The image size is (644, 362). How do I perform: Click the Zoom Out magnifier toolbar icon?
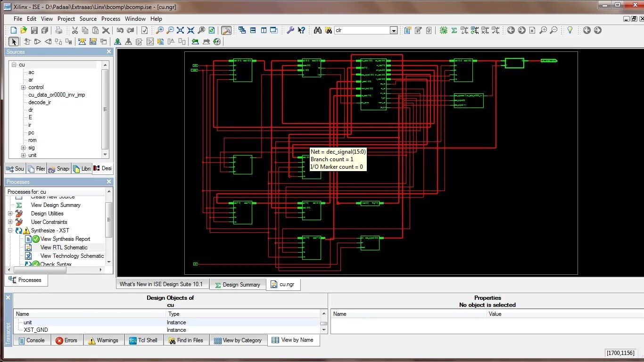pos(170,30)
